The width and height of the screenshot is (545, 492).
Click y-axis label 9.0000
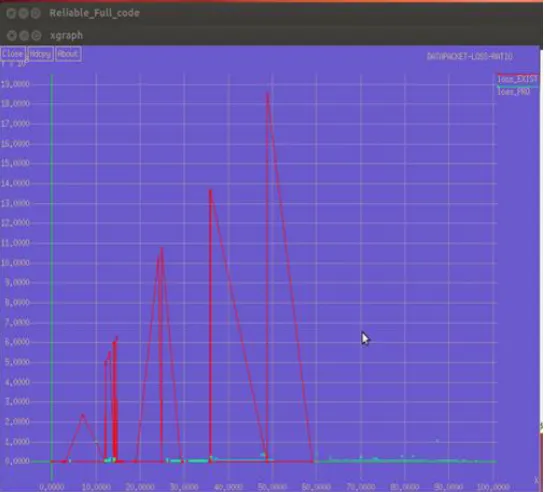[x=17, y=282]
